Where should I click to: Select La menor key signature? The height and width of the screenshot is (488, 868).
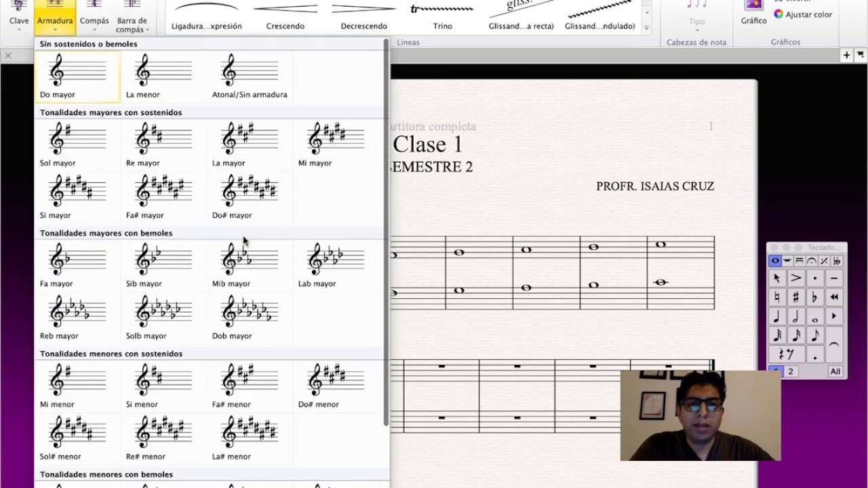pyautogui.click(x=163, y=77)
